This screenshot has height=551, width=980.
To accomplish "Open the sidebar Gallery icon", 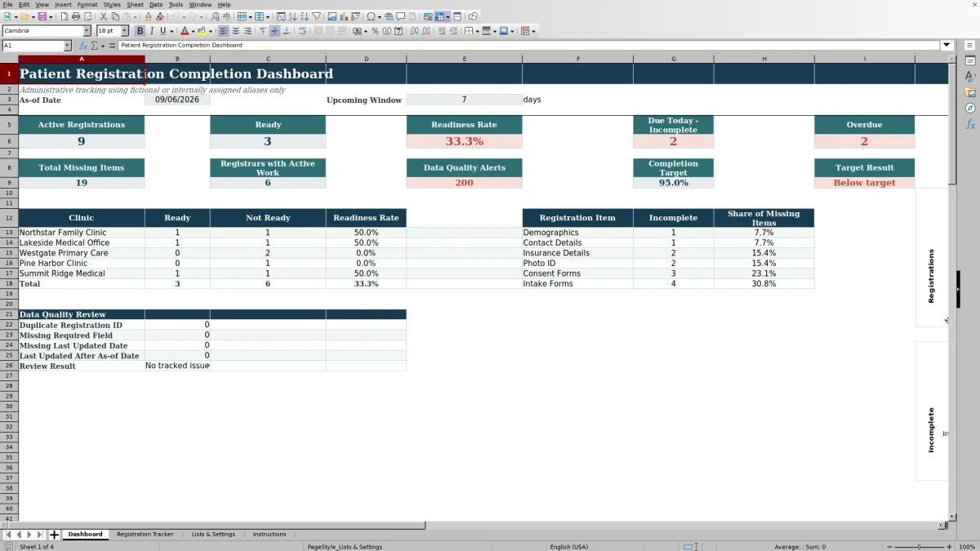I will click(x=970, y=92).
